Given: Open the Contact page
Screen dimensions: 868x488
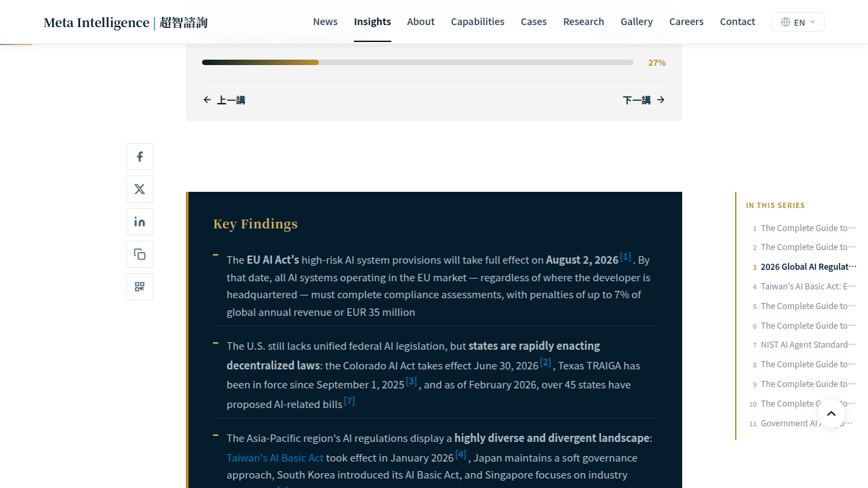Looking at the screenshot, I should 737,22.
